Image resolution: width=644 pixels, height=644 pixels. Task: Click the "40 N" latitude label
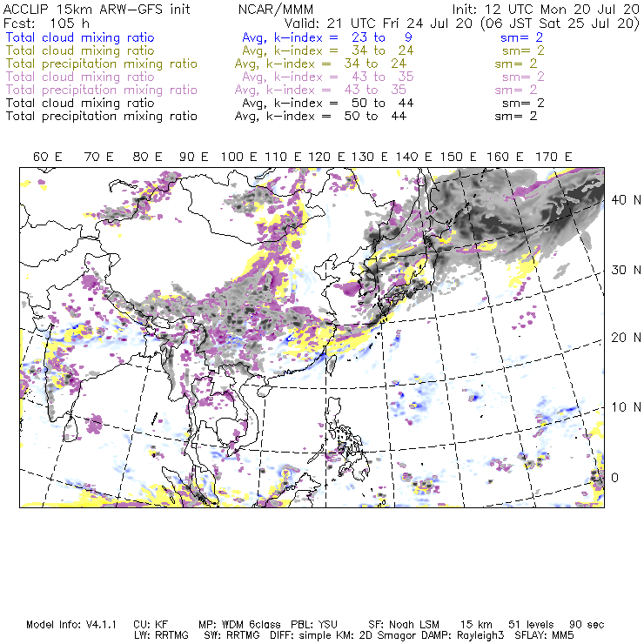(x=626, y=200)
